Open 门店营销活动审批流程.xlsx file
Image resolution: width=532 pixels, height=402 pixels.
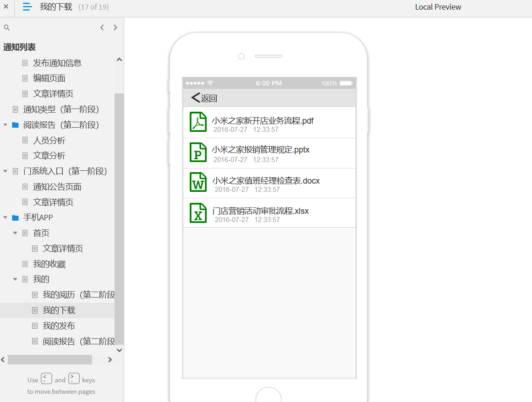pyautogui.click(x=261, y=211)
